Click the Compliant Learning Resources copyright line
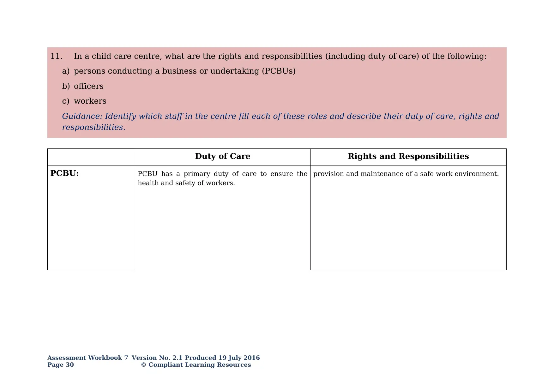 tap(196, 365)
